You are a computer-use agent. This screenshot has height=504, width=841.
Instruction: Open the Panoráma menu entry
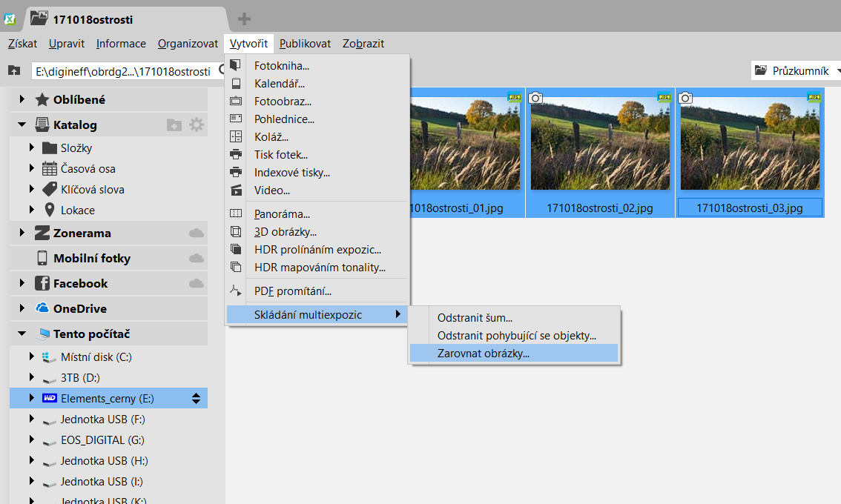(x=317, y=214)
